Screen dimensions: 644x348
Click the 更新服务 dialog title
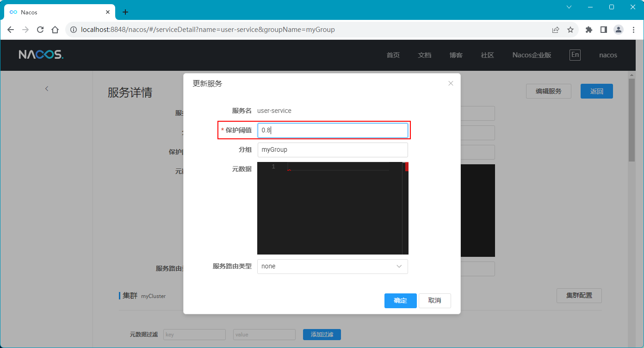click(207, 84)
